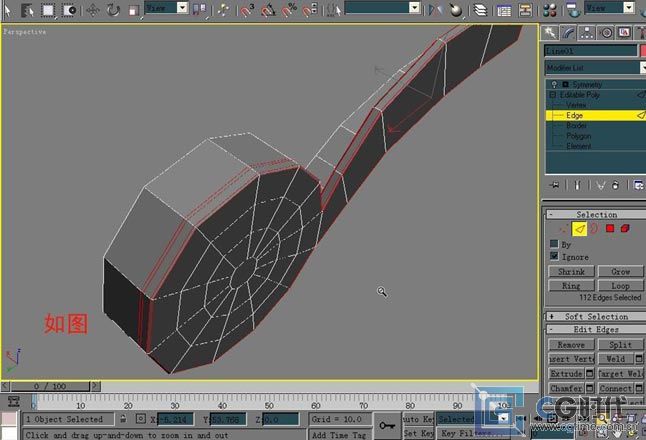
Task: Click the Pin Stack icon
Action: (555, 185)
